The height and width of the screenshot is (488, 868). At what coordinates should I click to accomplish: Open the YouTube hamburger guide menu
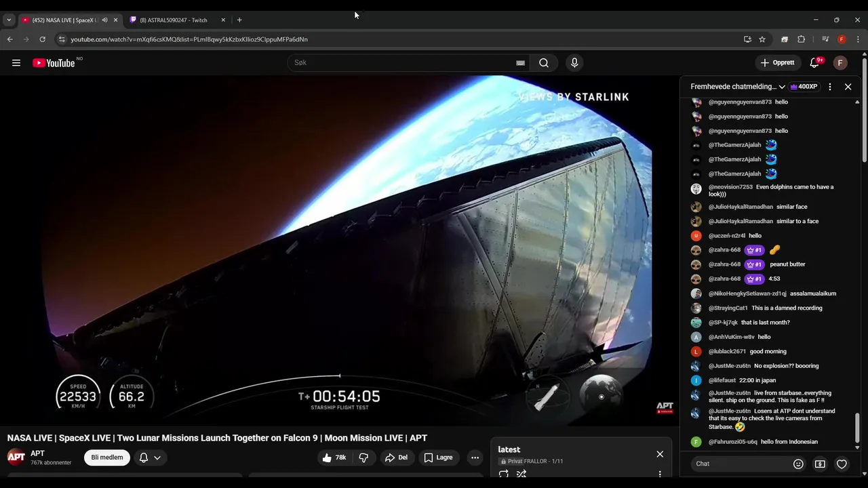click(16, 63)
